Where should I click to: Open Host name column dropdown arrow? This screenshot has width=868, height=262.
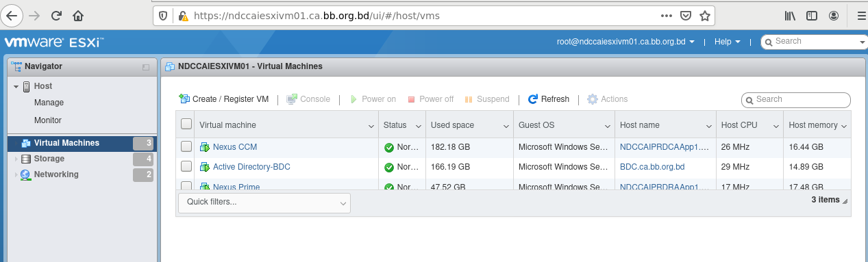(x=708, y=127)
